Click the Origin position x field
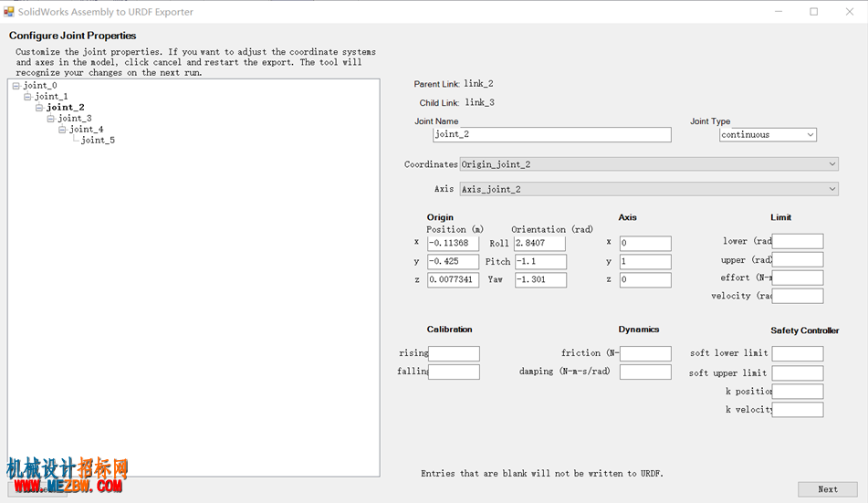868x503 pixels. coord(453,243)
